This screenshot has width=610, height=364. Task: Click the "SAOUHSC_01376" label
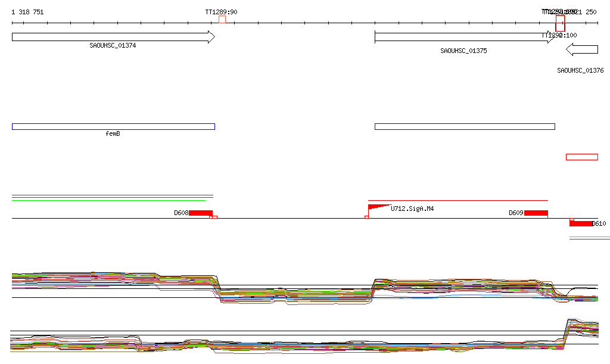(580, 70)
